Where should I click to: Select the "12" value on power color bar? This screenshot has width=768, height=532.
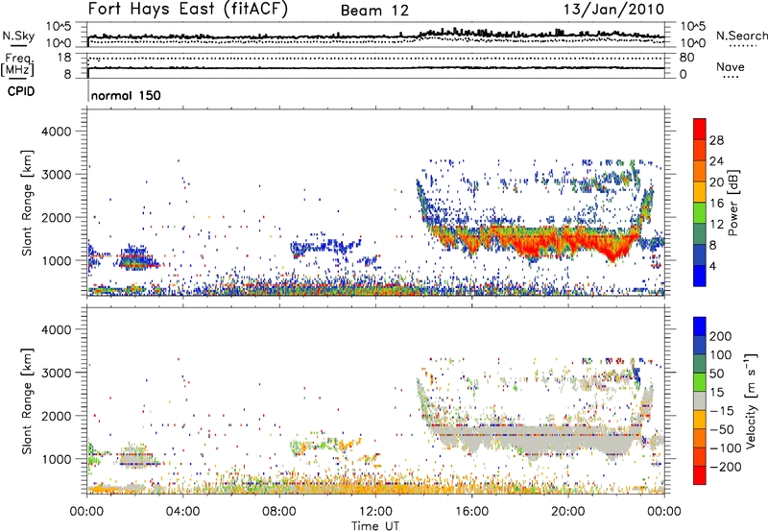716,225
